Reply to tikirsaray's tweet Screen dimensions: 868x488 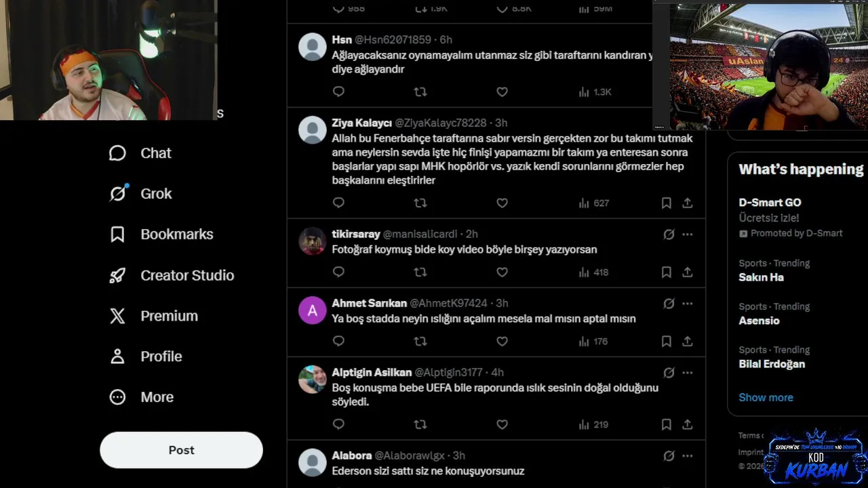coord(338,272)
